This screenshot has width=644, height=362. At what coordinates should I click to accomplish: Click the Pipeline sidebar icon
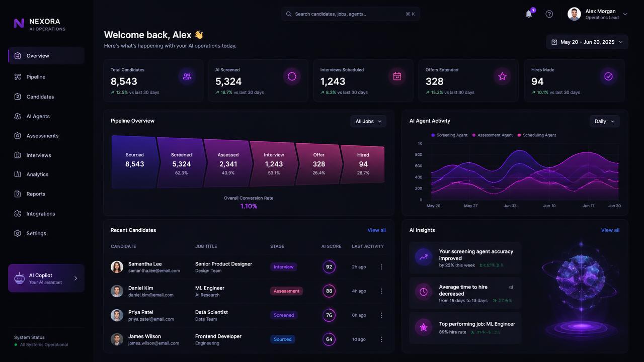point(18,77)
